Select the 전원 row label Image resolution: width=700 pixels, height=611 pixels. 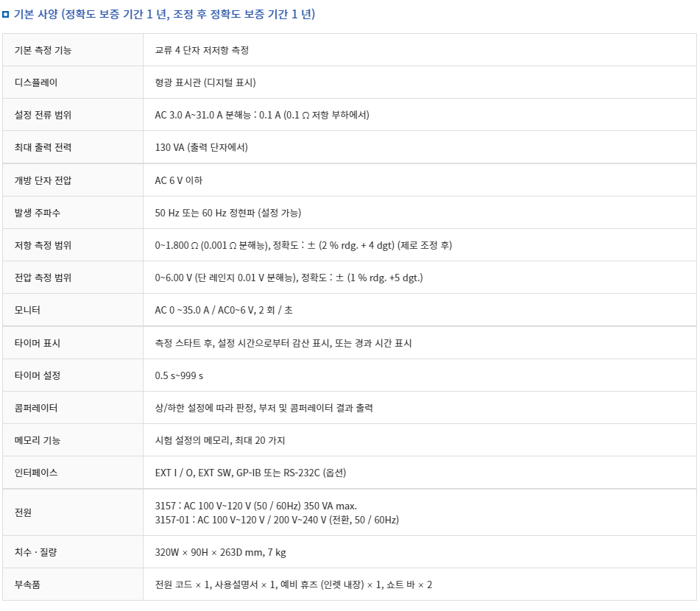(x=24, y=512)
